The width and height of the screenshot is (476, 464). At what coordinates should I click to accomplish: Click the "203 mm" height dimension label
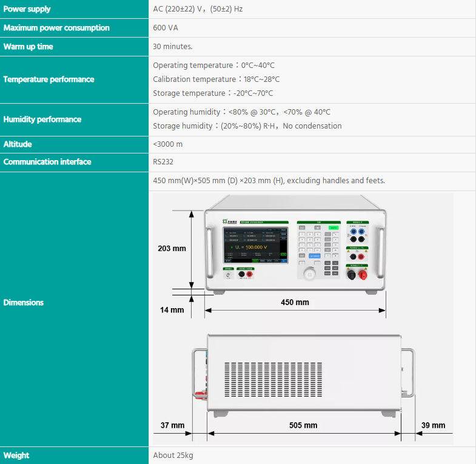(172, 248)
